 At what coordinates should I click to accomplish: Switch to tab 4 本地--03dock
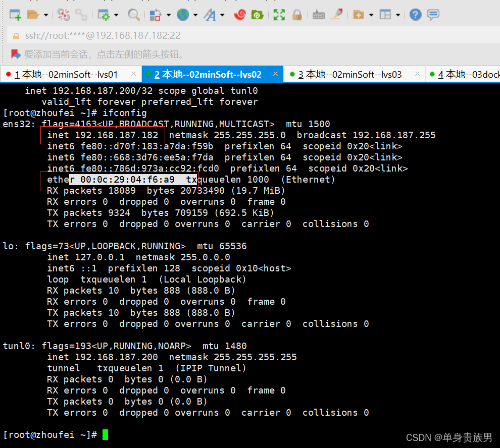pyautogui.click(x=464, y=75)
